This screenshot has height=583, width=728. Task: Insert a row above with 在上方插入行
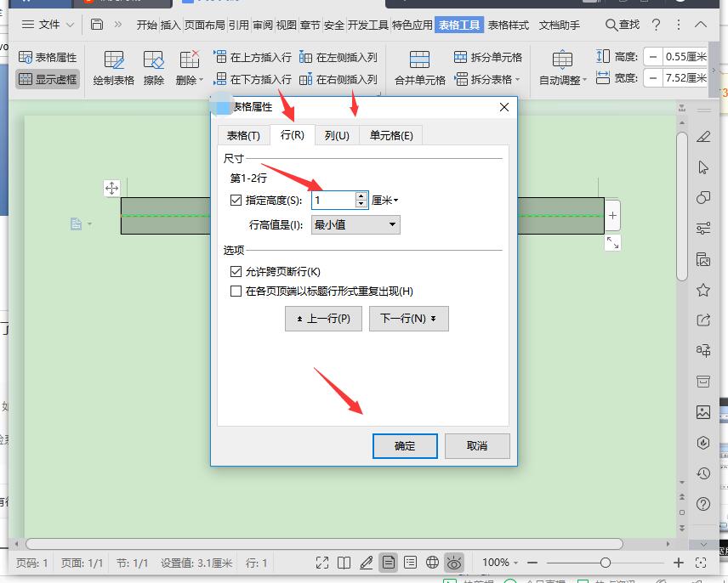pyautogui.click(x=252, y=57)
